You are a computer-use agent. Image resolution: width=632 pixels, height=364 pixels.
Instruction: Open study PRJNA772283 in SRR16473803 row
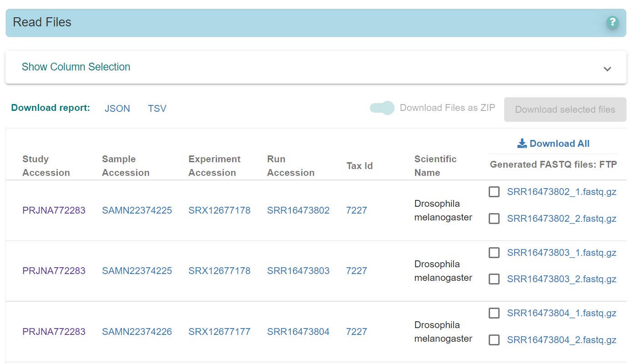coord(54,271)
